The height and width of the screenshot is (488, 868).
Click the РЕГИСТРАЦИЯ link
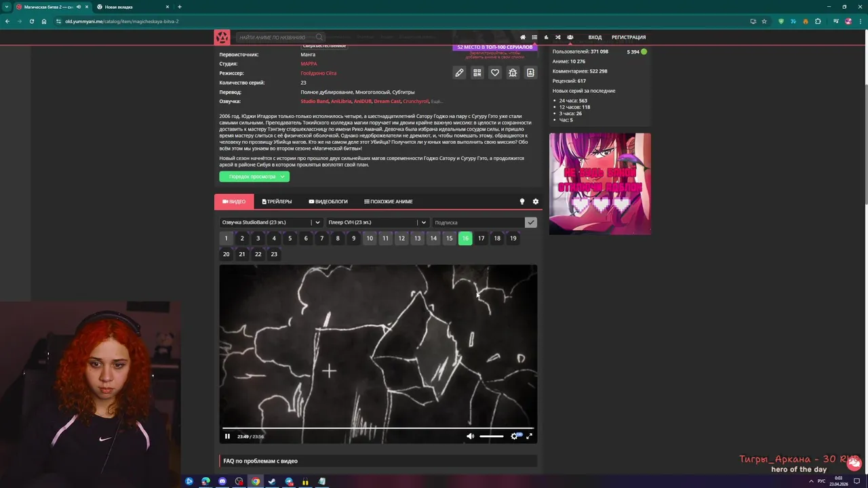tap(629, 37)
